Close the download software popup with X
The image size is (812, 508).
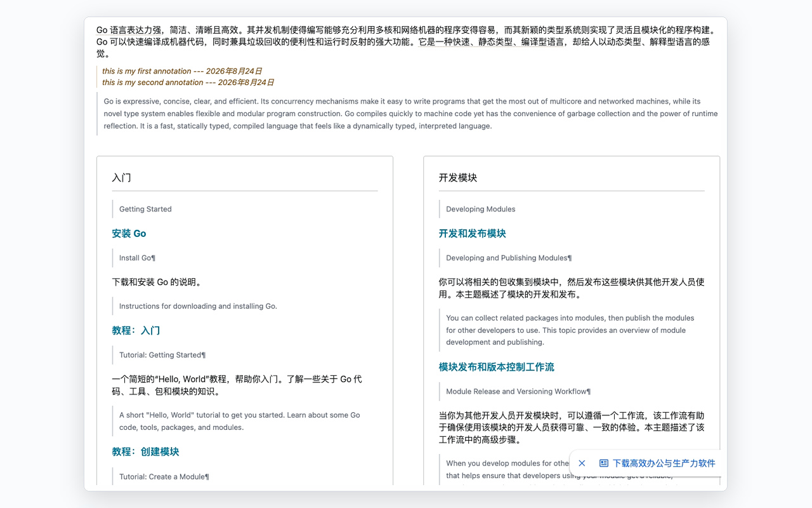pyautogui.click(x=582, y=464)
